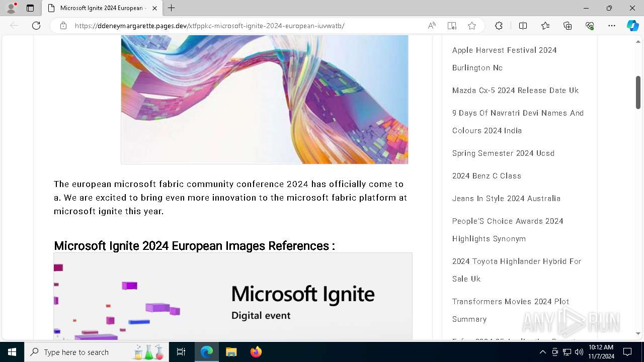Screen dimensions: 644x362
Task: Open Task View on the taskbar
Action: tap(181, 352)
